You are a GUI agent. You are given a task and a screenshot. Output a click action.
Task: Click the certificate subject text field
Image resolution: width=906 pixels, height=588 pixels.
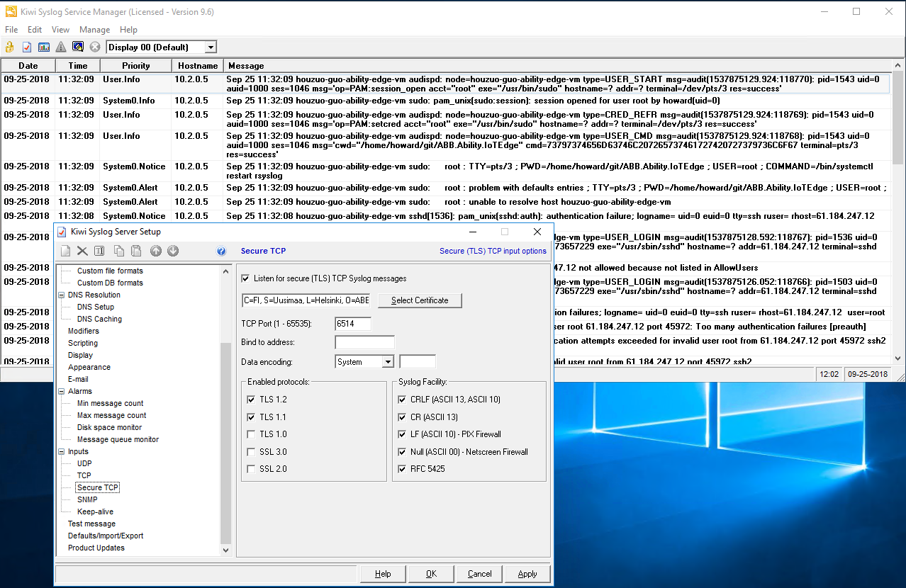coord(306,300)
